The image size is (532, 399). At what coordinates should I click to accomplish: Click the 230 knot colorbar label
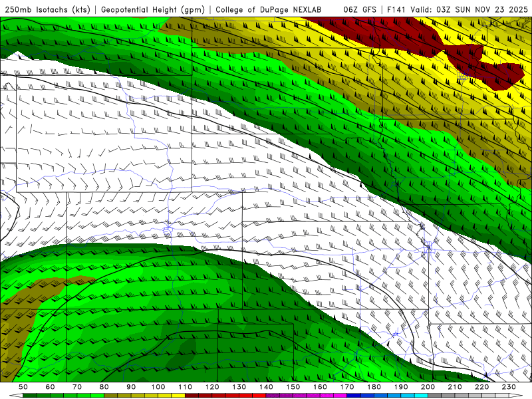coord(509,387)
